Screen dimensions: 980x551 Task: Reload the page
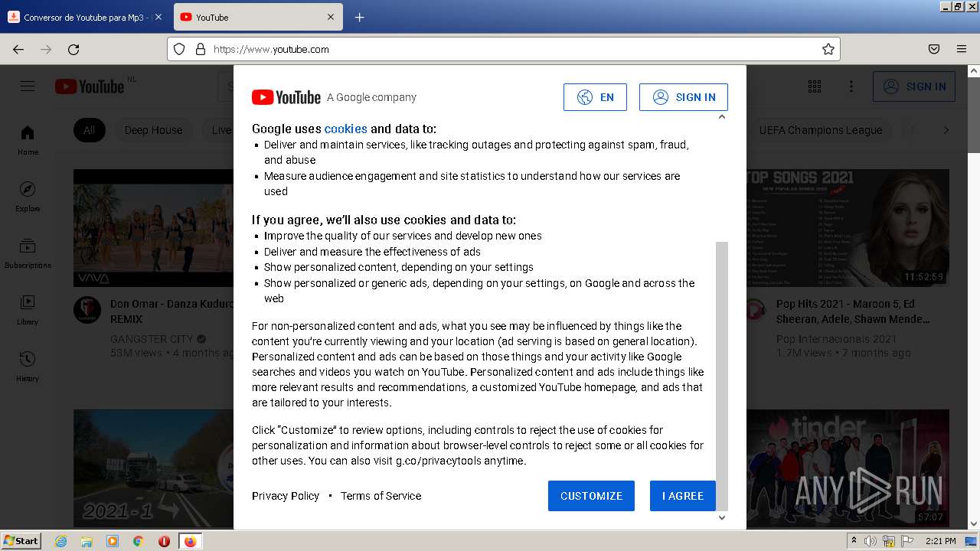tap(73, 49)
